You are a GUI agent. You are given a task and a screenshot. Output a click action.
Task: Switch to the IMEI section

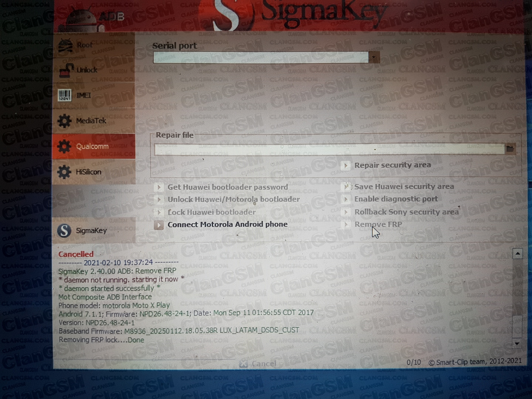pos(94,95)
